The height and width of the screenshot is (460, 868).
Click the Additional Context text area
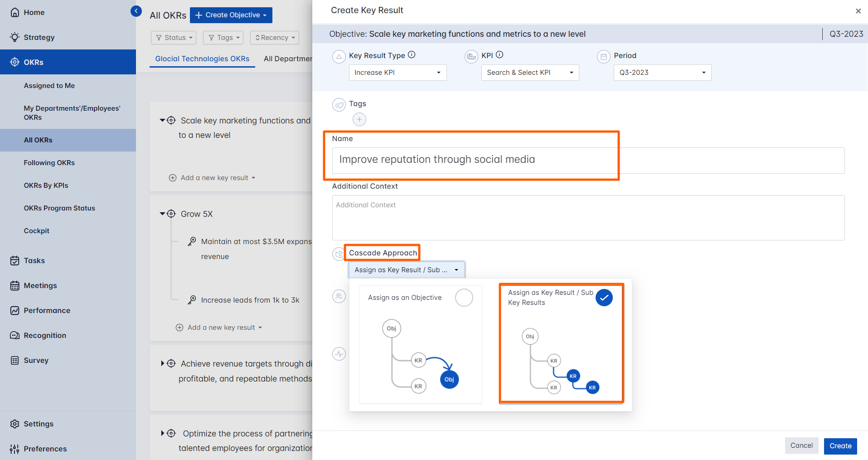(588, 218)
